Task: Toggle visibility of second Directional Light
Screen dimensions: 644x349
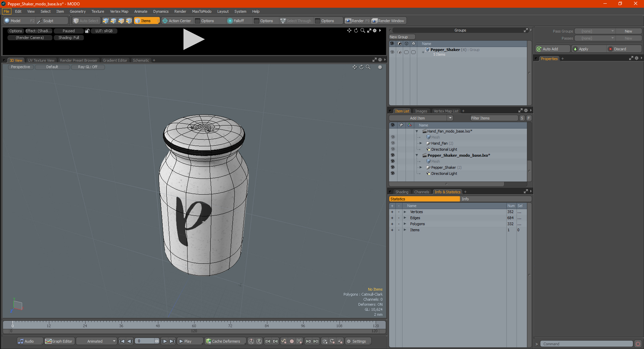Action: [x=393, y=173]
